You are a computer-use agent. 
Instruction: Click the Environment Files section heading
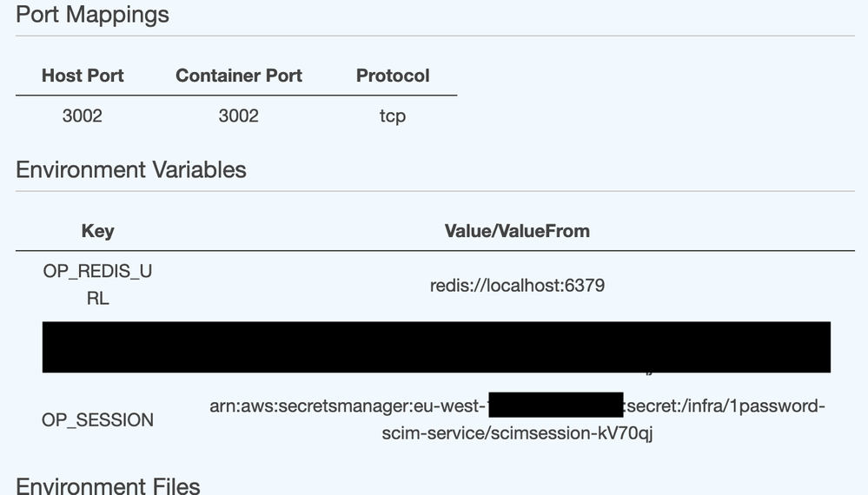(x=108, y=485)
